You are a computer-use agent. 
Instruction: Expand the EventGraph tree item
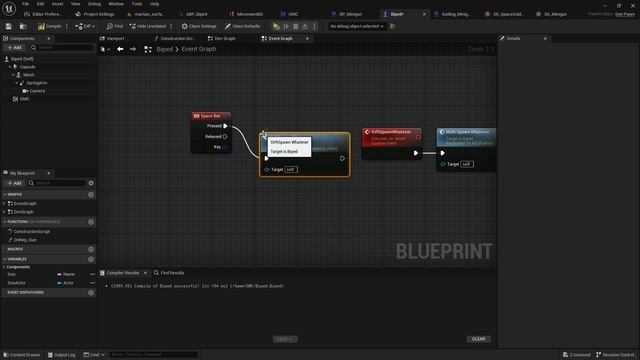pyautogui.click(x=4, y=203)
